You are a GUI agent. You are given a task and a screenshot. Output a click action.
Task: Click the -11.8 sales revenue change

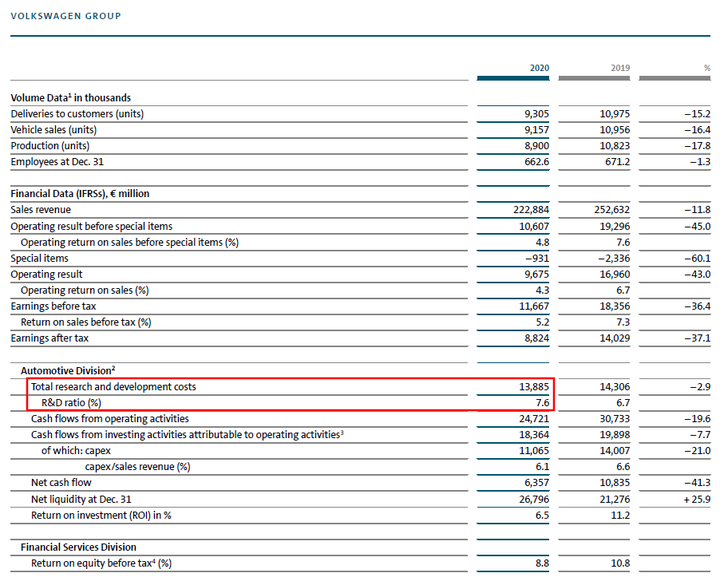click(697, 210)
